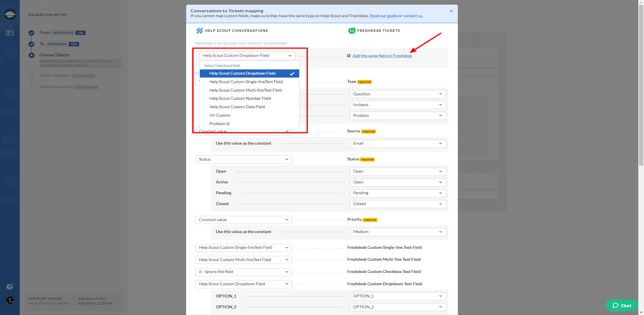Click the Freshdesk tickets logo icon

coord(352,31)
